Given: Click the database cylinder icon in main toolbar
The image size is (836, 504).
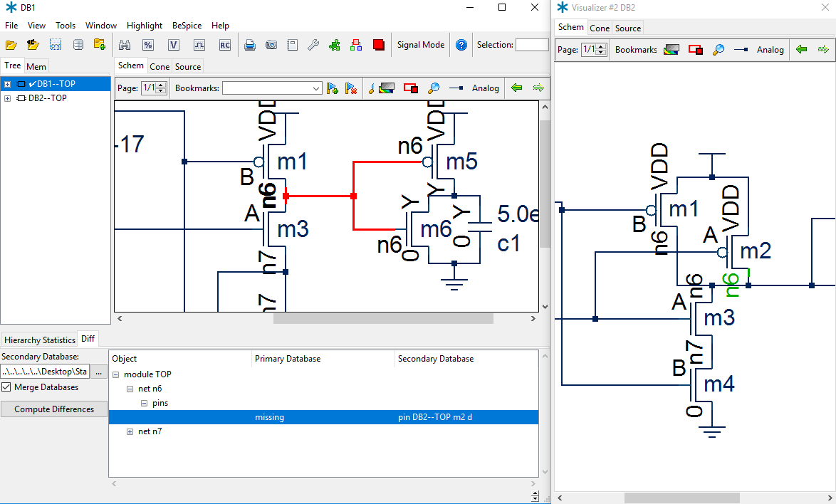Looking at the screenshot, I should coord(78,45).
